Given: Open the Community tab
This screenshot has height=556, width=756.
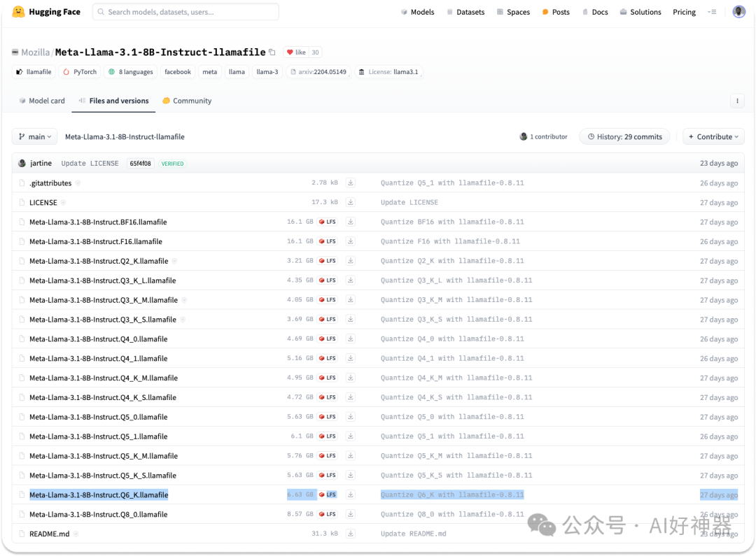Looking at the screenshot, I should [187, 101].
